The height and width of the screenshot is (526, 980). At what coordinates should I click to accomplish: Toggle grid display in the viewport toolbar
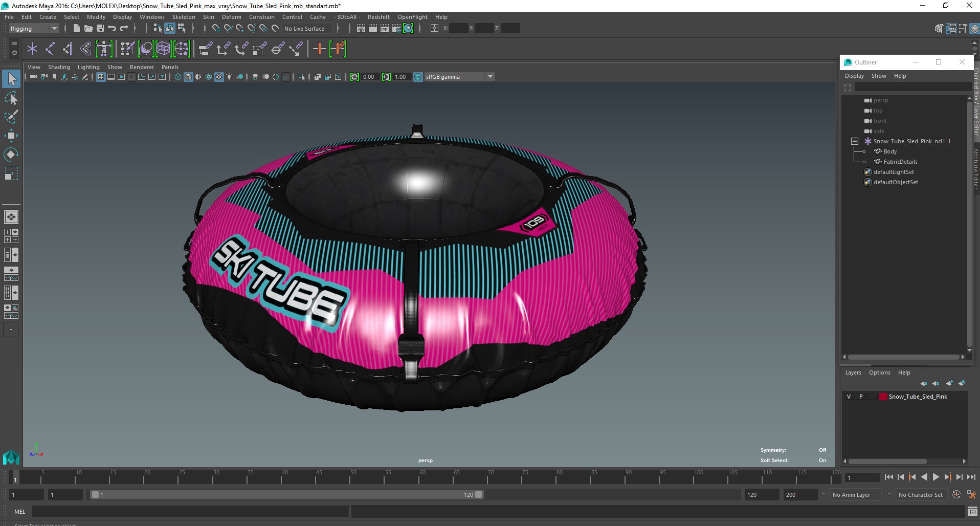(101, 77)
